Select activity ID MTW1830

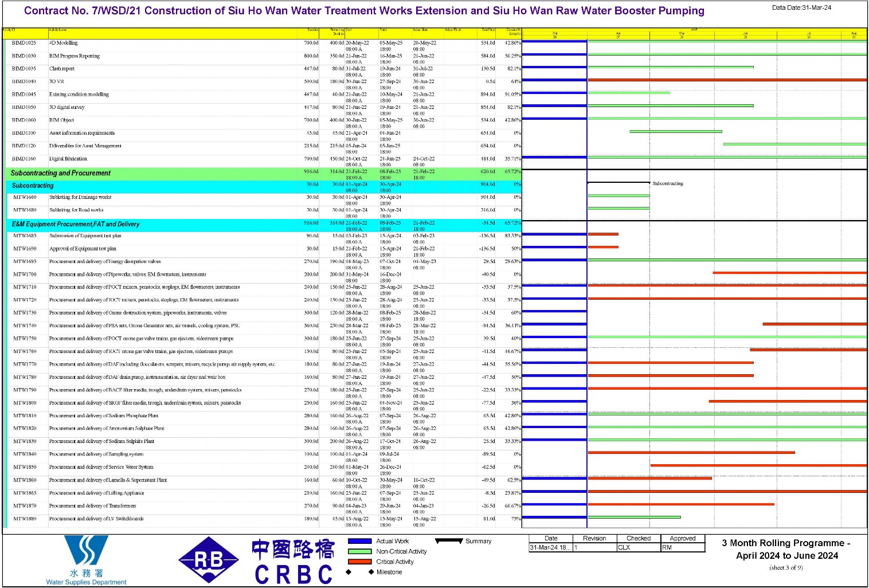(x=25, y=441)
